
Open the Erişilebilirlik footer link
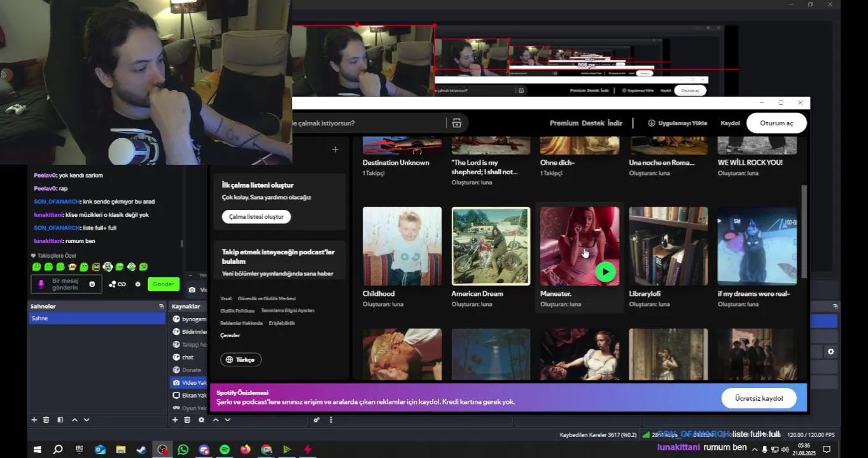282,323
